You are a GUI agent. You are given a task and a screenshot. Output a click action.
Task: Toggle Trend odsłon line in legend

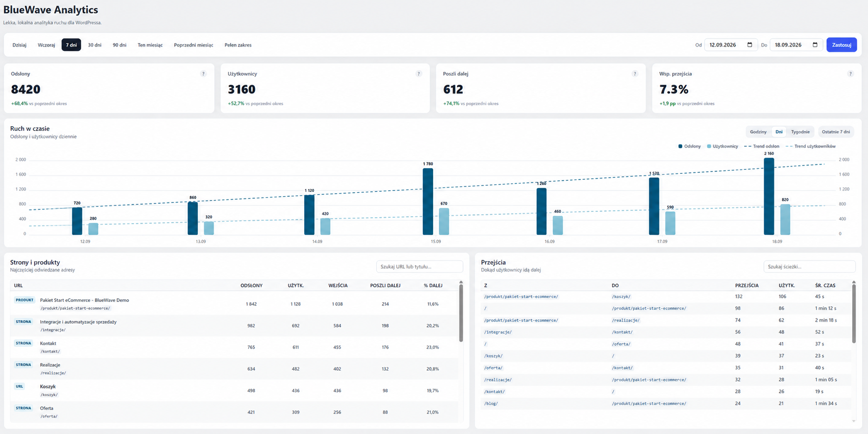(x=761, y=146)
